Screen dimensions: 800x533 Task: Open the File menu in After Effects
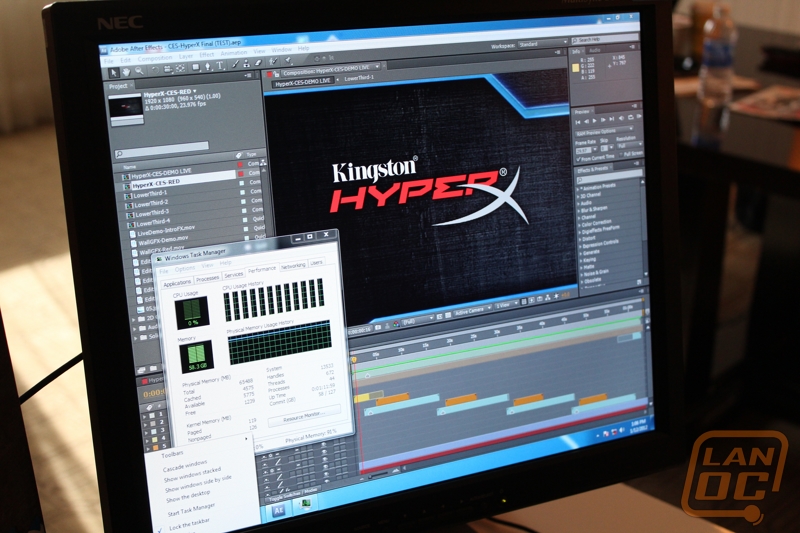(x=108, y=61)
